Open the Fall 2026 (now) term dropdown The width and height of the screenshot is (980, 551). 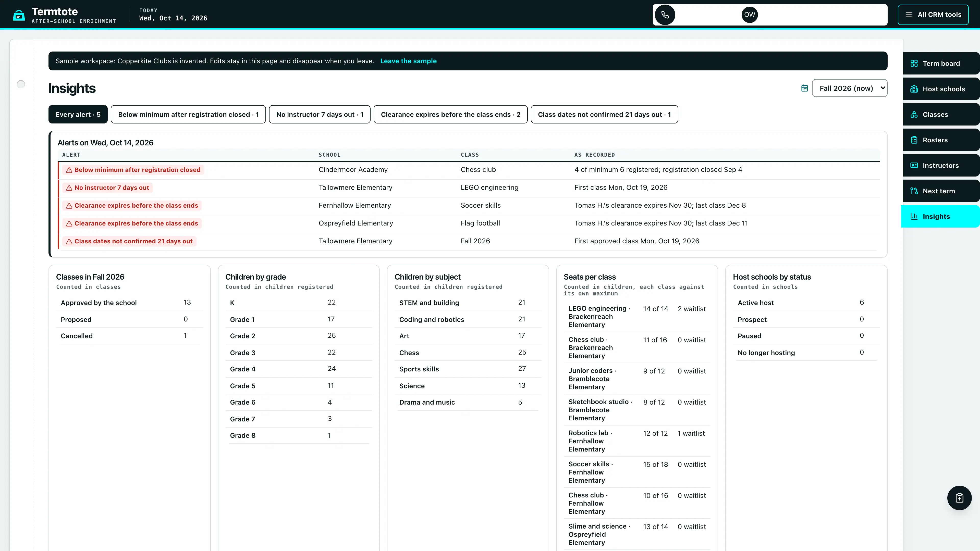[x=850, y=88]
